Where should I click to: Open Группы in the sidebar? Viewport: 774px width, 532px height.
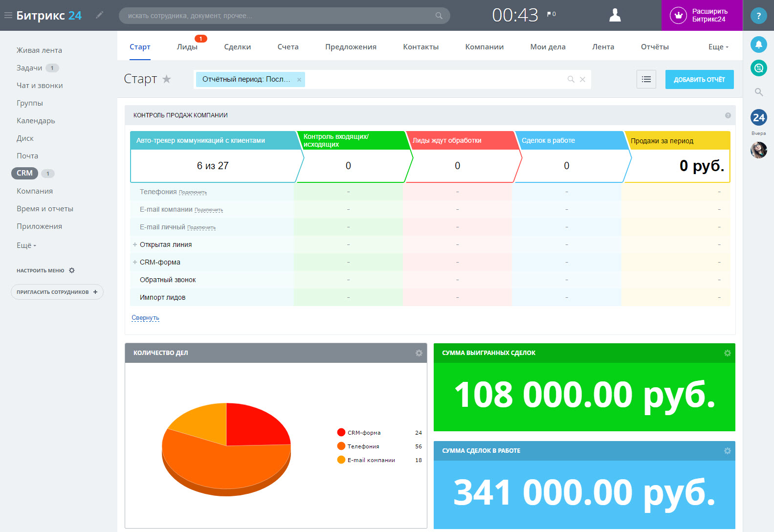[30, 103]
